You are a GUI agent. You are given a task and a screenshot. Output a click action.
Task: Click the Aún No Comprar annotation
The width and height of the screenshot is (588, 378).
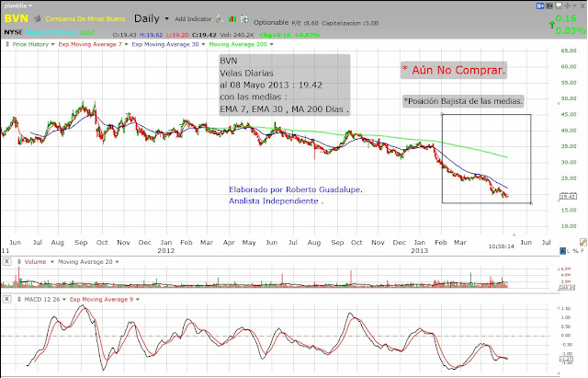pyautogui.click(x=454, y=70)
